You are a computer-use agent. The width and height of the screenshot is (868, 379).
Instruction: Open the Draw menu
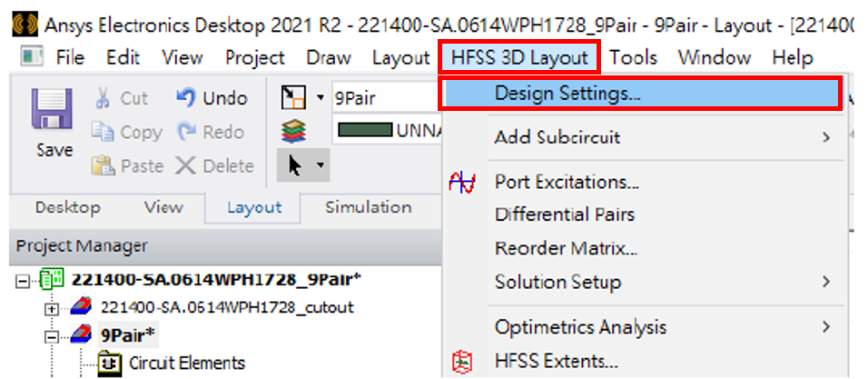[x=329, y=57]
